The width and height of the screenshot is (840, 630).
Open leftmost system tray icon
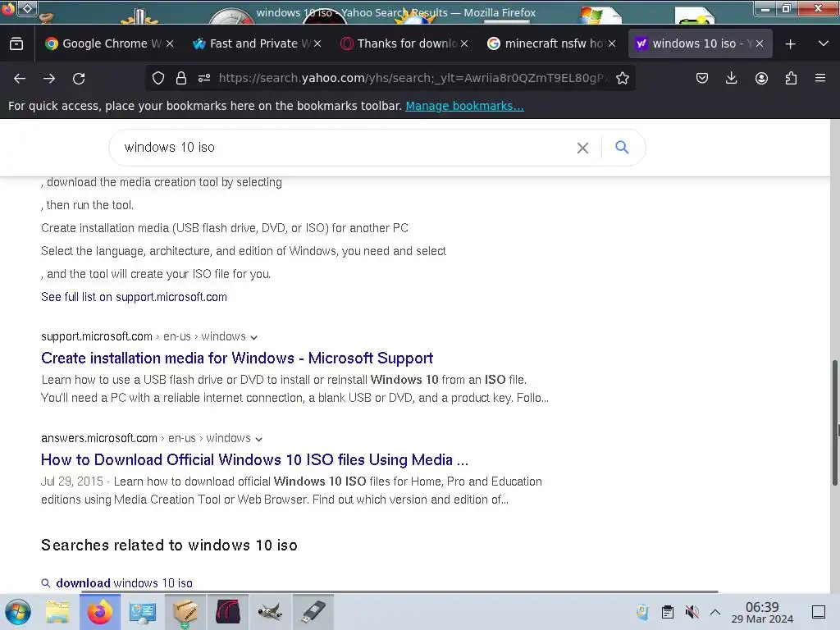[x=642, y=612]
